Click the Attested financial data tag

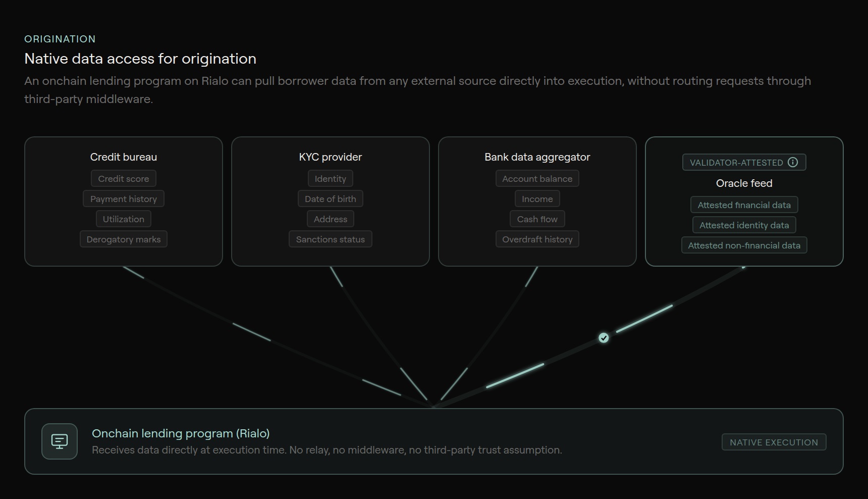[744, 205]
